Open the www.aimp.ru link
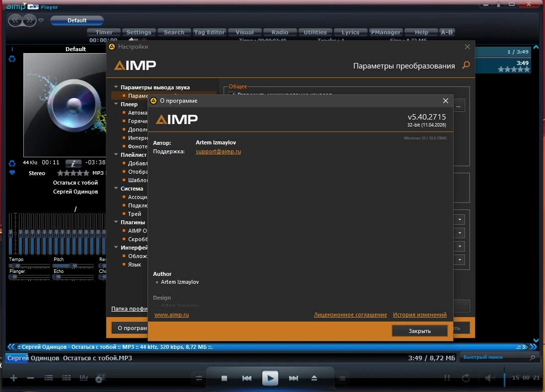The image size is (545, 392). coord(172,315)
